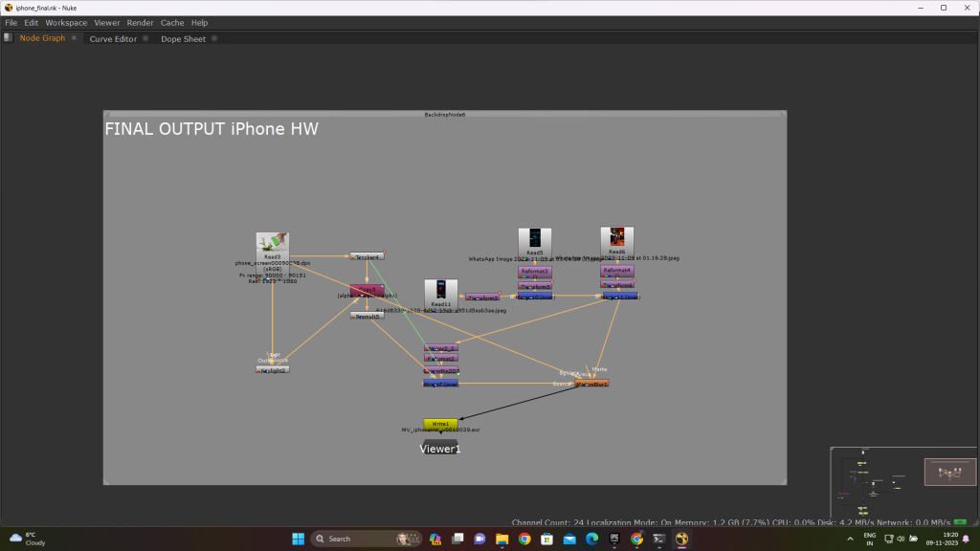Open Epic Games Launcher from the taskbar

coord(614,539)
